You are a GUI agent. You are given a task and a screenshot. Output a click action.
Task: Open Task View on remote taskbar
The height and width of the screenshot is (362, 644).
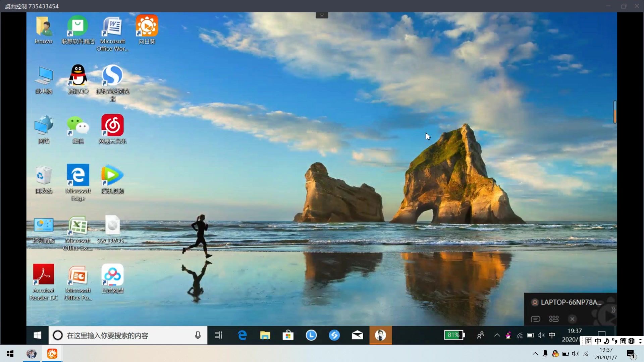(x=218, y=335)
